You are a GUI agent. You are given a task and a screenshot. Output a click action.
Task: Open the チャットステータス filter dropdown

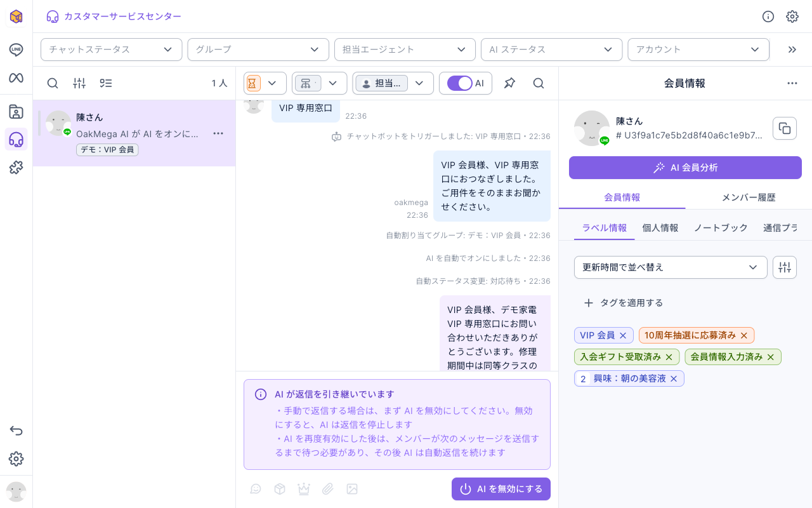click(x=112, y=50)
